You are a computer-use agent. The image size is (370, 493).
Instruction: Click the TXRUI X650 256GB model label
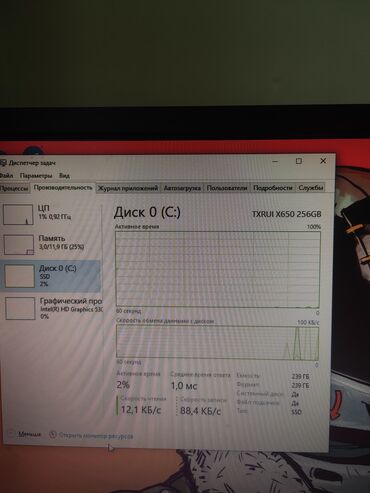click(286, 214)
